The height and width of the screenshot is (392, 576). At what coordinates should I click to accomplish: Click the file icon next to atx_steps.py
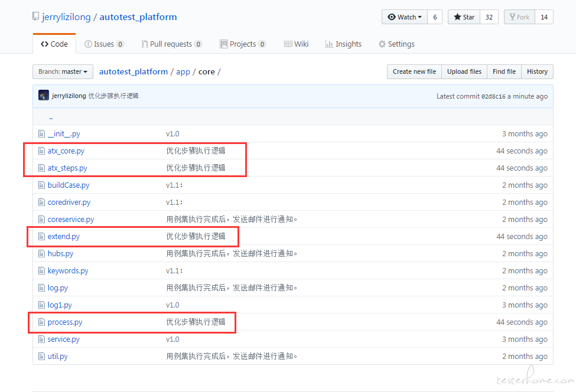tap(42, 168)
